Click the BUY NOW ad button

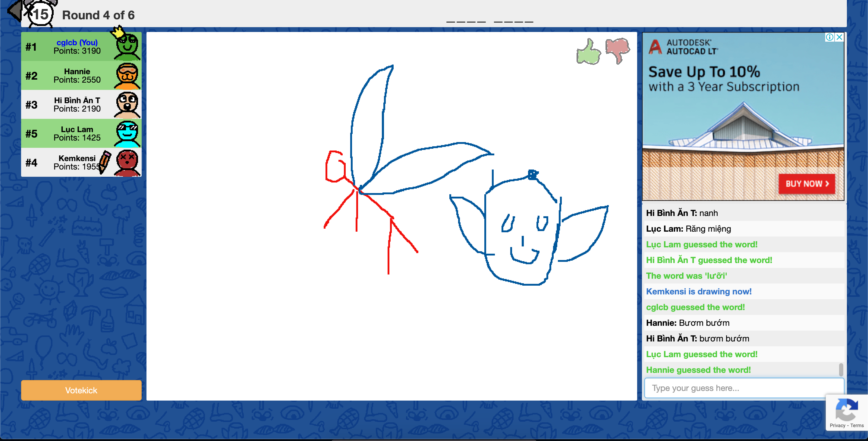pyautogui.click(x=807, y=184)
